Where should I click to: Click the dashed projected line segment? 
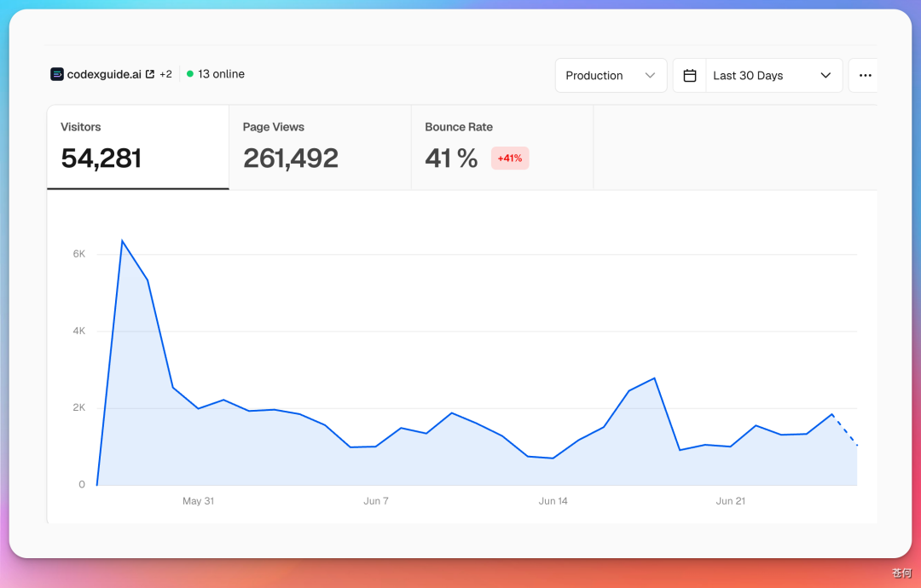(844, 430)
